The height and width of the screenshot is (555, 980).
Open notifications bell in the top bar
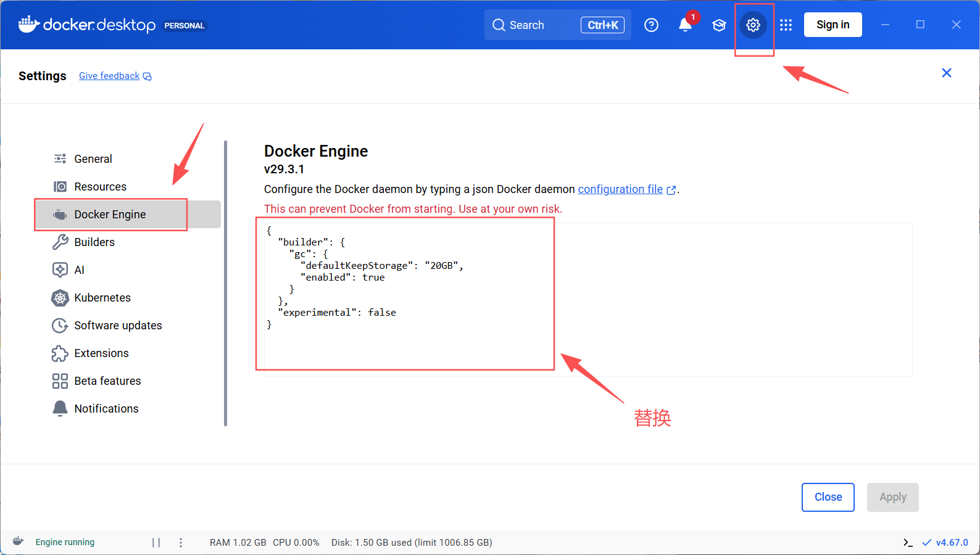[x=685, y=25]
